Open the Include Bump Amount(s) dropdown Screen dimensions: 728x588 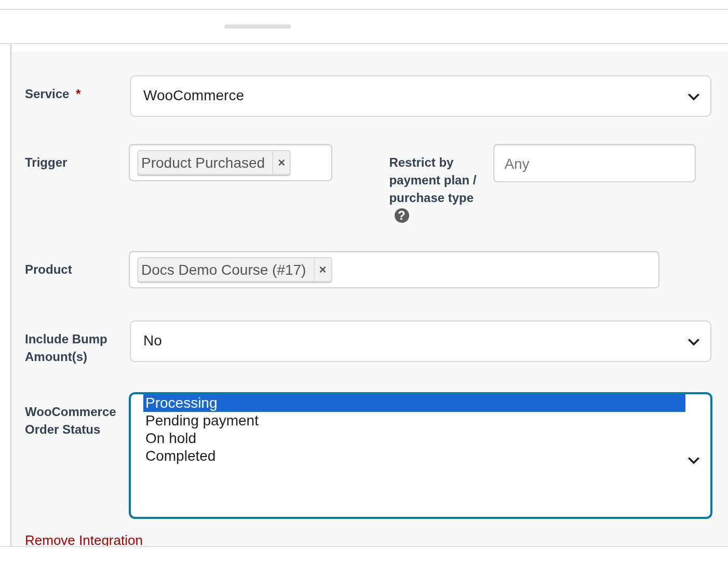420,341
